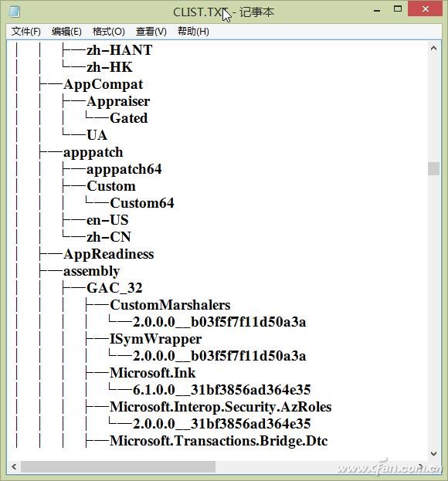Viewport: 448px width, 481px height.
Task: Open the 编辑(E) Edit menu
Action: 66,32
